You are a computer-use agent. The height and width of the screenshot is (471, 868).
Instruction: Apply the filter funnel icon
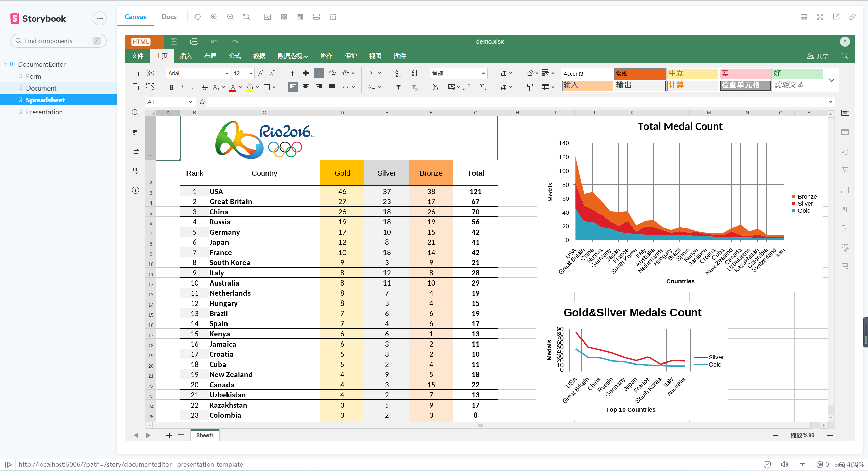398,87
